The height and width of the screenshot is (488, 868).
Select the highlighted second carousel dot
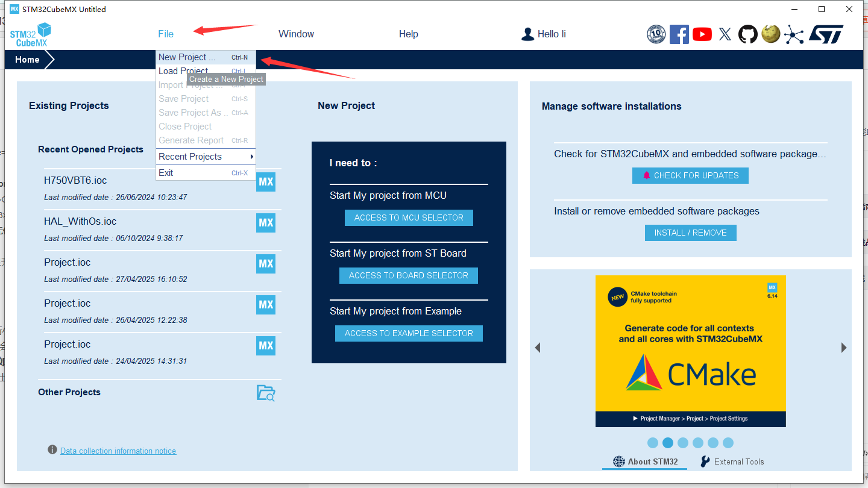[668, 443]
